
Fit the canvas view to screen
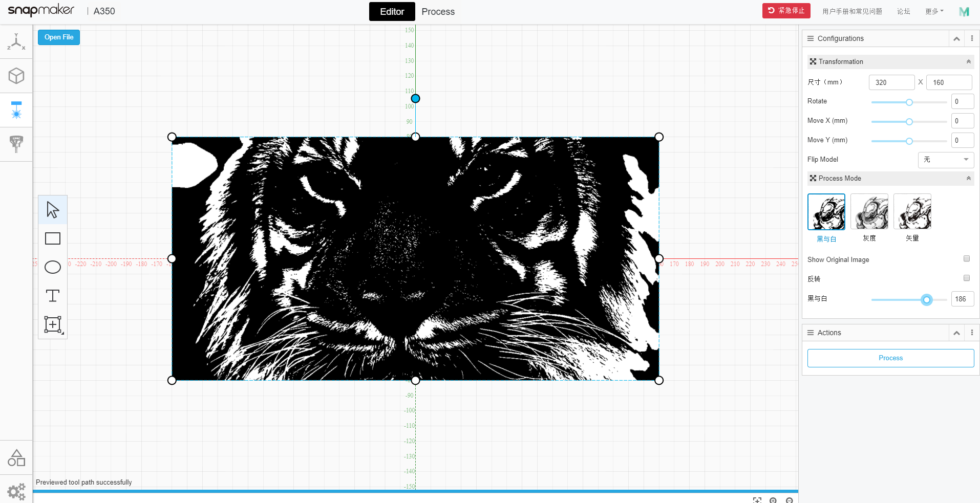(757, 500)
